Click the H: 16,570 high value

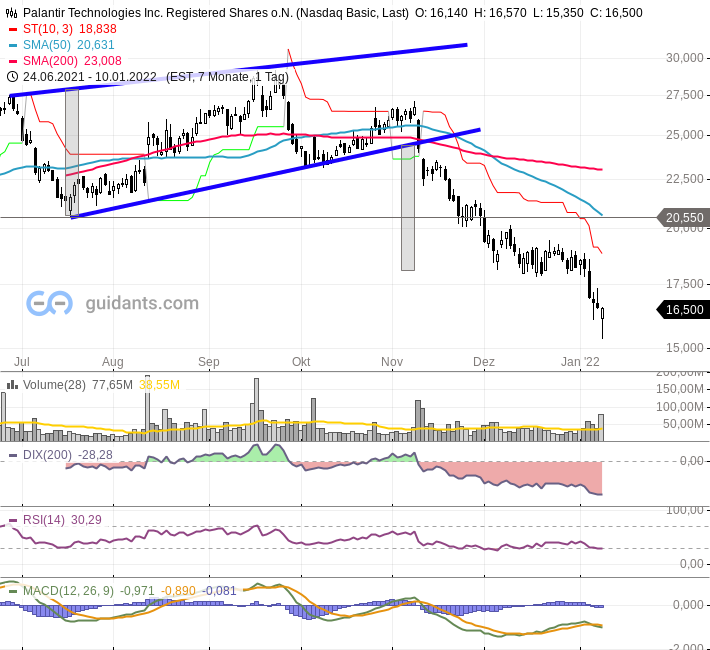tap(500, 13)
